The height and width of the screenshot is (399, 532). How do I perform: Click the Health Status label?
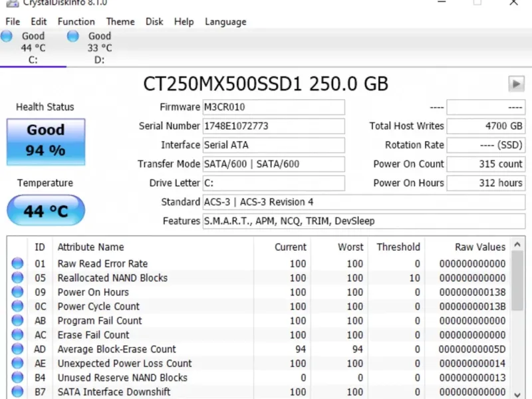pos(45,107)
